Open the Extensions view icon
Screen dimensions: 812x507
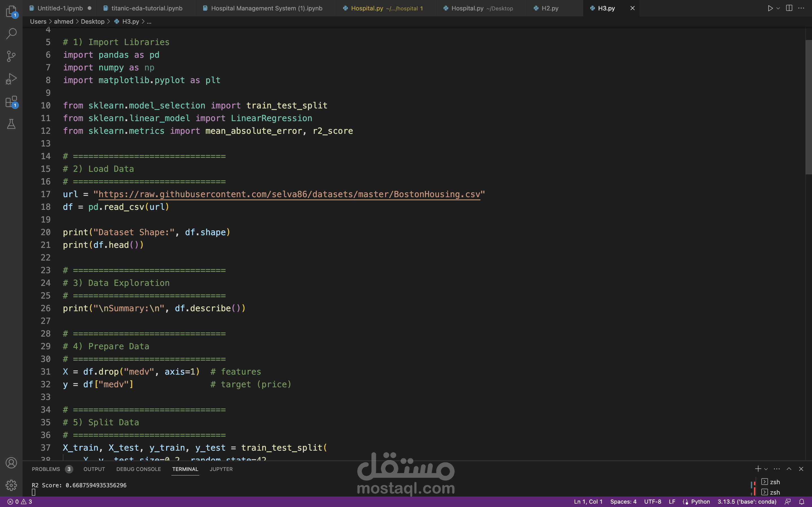pos(11,102)
